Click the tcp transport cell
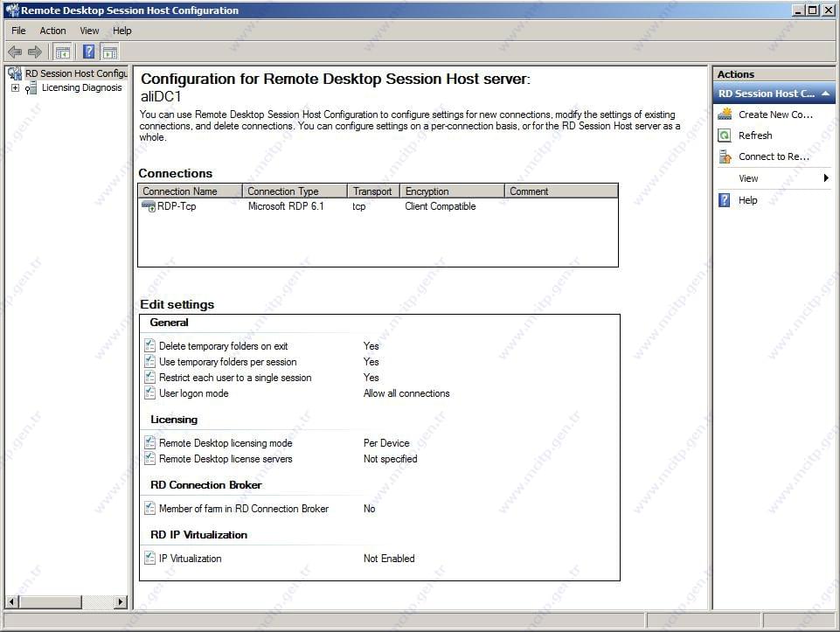Image resolution: width=840 pixels, height=632 pixels. point(359,206)
